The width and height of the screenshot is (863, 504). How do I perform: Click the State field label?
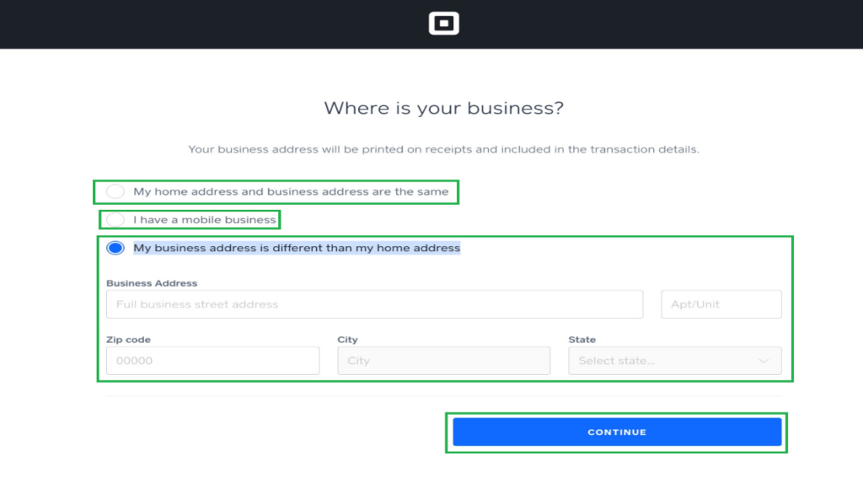coord(582,340)
